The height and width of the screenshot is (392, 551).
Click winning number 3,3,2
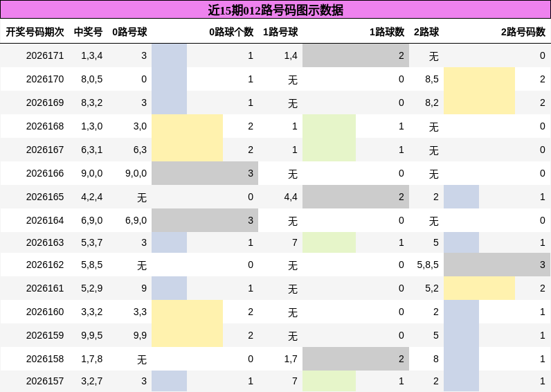[91, 312]
